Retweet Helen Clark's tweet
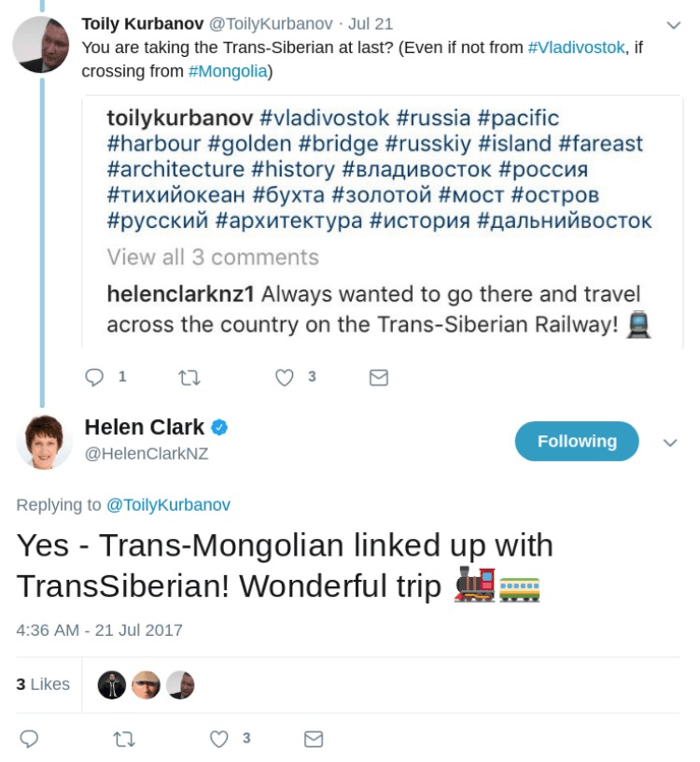The width and height of the screenshot is (700, 762). tap(123, 739)
